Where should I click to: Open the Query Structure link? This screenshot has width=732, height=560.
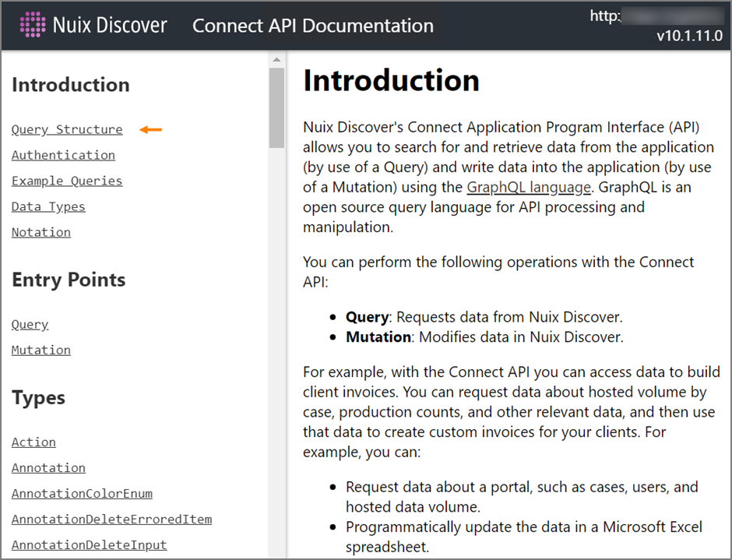pos(67,129)
